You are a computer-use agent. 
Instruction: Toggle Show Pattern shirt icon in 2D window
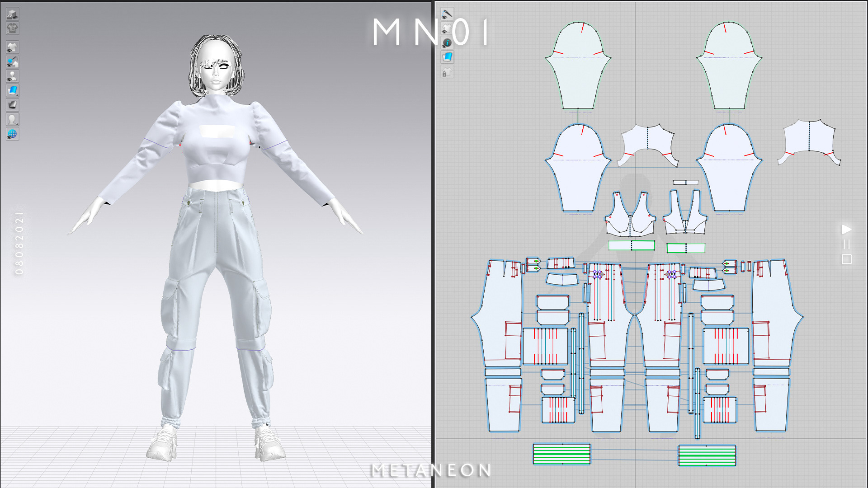pyautogui.click(x=447, y=28)
